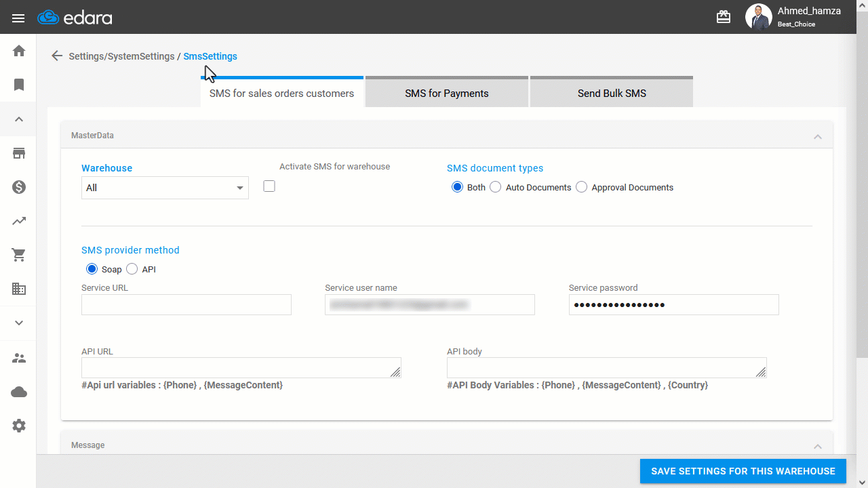Open the building icon in sidebar
The image size is (868, 488).
coord(19,289)
